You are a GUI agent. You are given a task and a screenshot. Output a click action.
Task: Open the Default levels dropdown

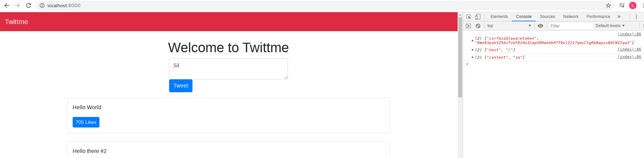[x=610, y=26]
